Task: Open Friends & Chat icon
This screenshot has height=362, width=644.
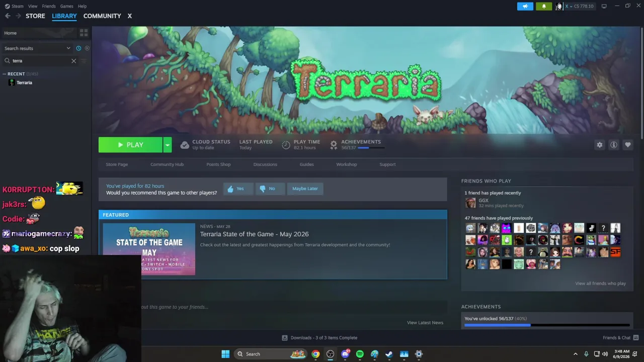Action: (635, 338)
